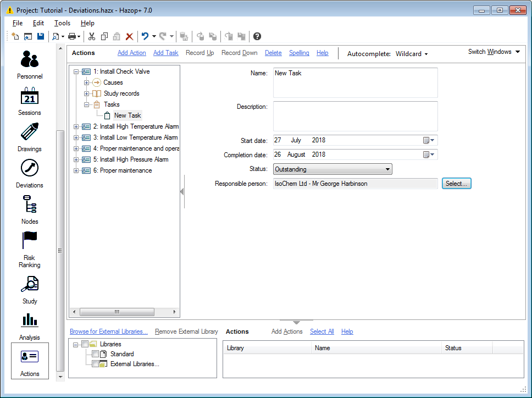Open the File menu
532x398 pixels.
click(18, 23)
